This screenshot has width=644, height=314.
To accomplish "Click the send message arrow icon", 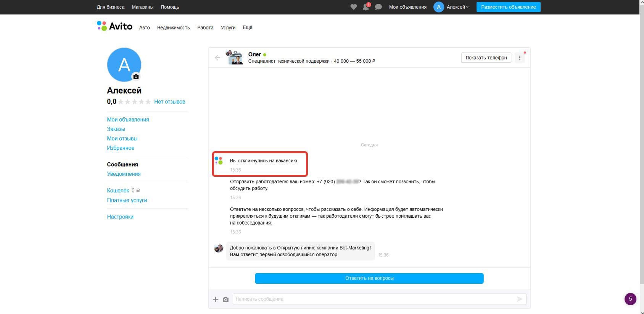I will coord(519,299).
